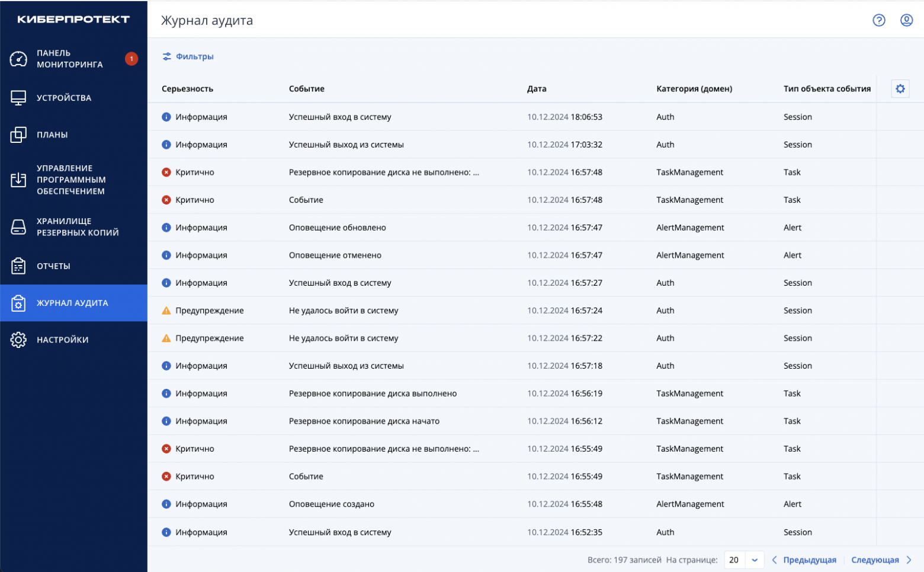This screenshot has width=924, height=572.
Task: Click the Reports clipboard icon
Action: (18, 266)
